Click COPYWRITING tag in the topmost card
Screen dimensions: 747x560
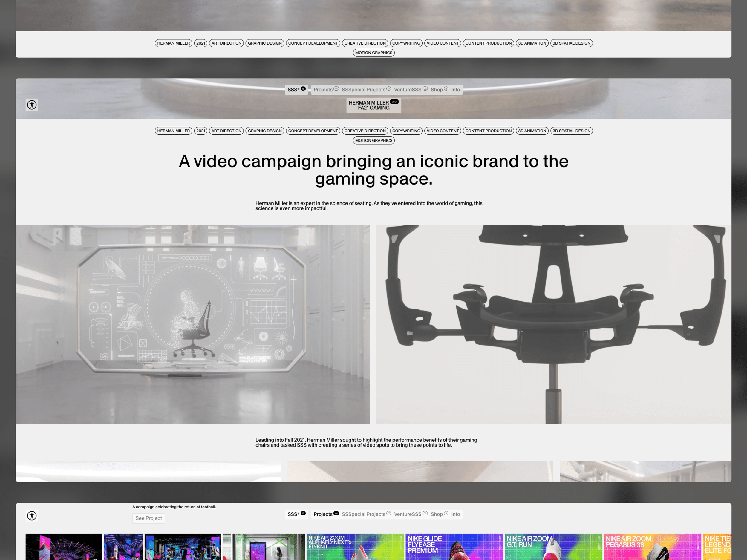click(x=406, y=43)
